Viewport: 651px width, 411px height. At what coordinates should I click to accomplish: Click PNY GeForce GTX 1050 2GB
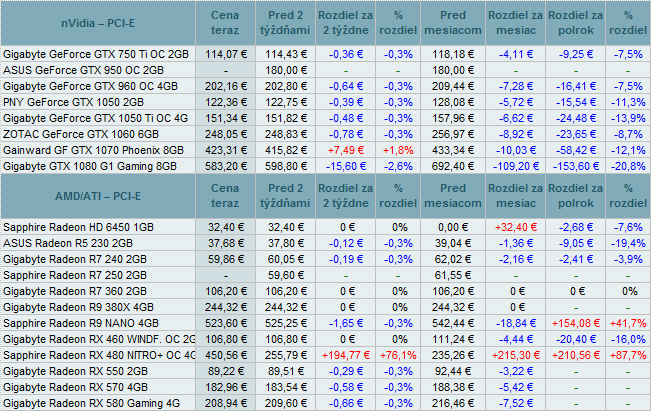73,102
